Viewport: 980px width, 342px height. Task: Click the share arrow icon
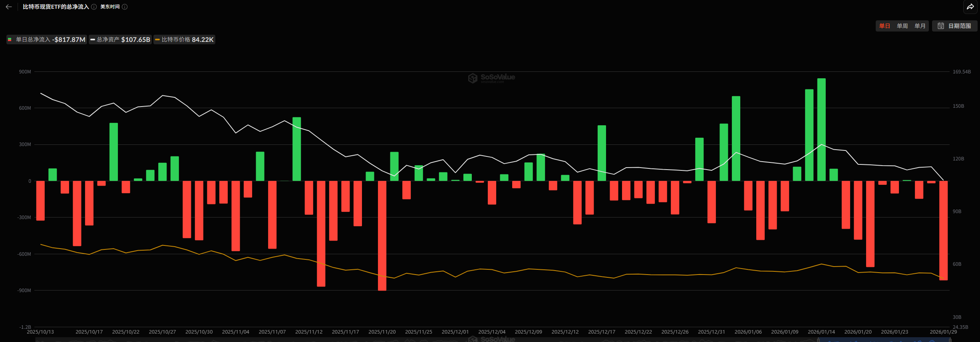970,7
